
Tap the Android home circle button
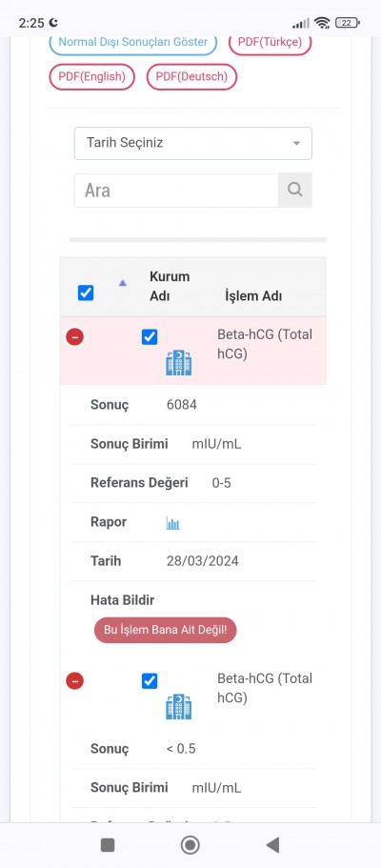click(x=190, y=845)
